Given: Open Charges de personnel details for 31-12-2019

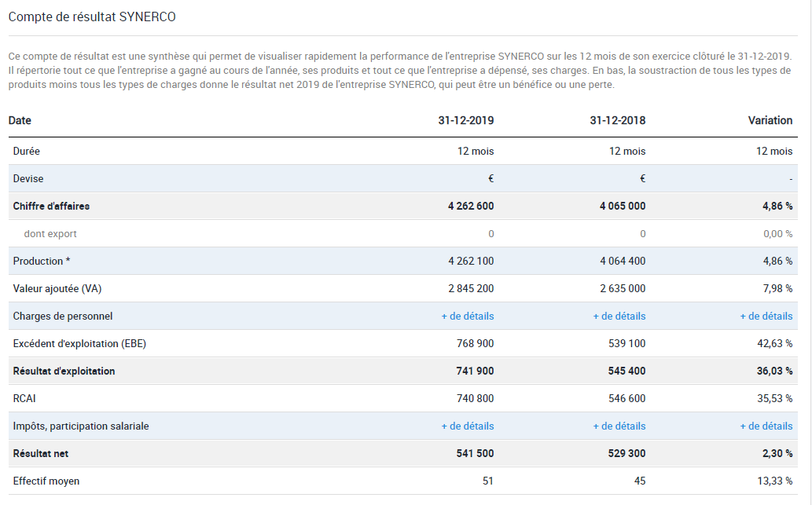Looking at the screenshot, I should (x=468, y=317).
